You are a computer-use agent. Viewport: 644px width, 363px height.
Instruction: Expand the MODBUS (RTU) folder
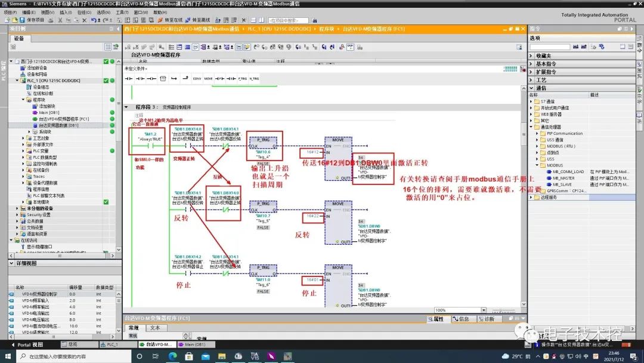pos(537,146)
